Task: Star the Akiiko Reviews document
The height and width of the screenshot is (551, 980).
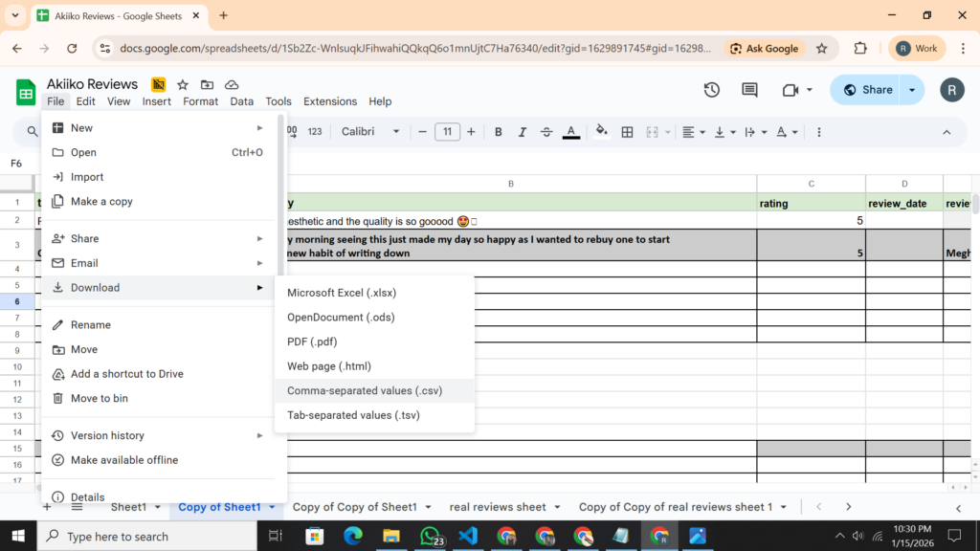Action: pyautogui.click(x=183, y=84)
